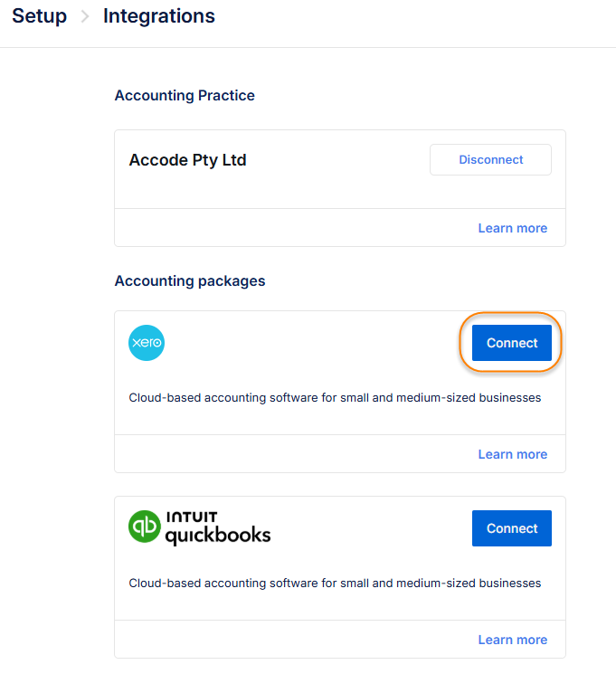Click the empty Xero card footer left of Learn more

(289, 454)
